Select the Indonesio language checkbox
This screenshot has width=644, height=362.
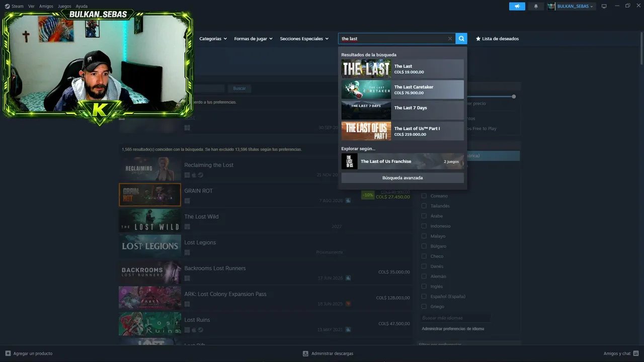tap(424, 226)
